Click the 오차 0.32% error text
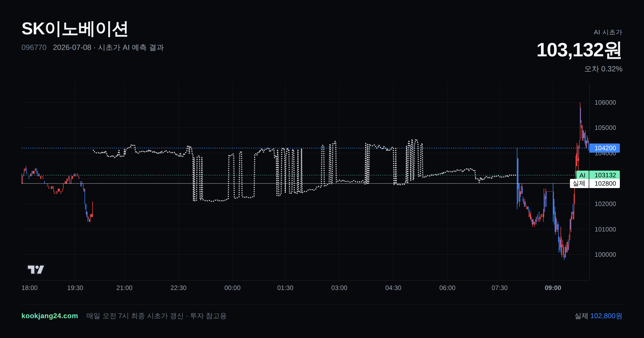The height and width of the screenshot is (338, 644). click(x=603, y=69)
